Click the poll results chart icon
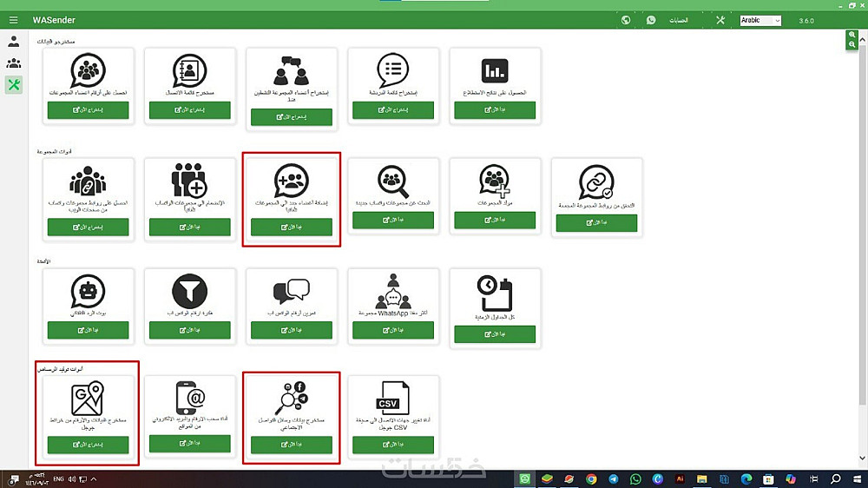The height and width of the screenshot is (488, 868). pos(494,71)
